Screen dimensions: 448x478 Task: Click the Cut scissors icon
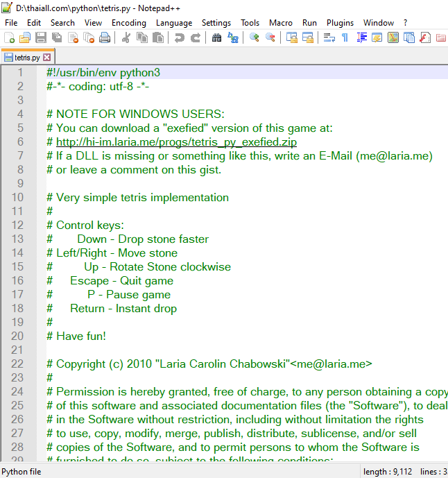[x=126, y=37]
